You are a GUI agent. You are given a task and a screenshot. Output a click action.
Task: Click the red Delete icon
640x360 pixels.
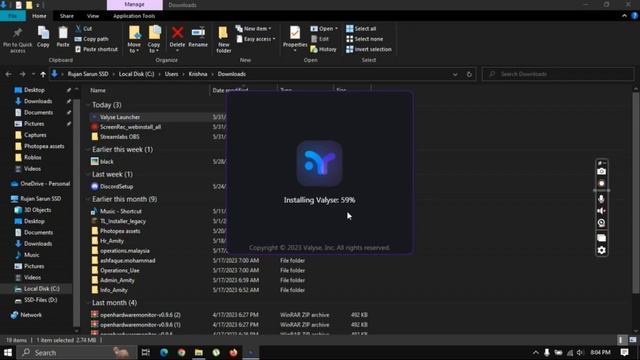point(177,33)
